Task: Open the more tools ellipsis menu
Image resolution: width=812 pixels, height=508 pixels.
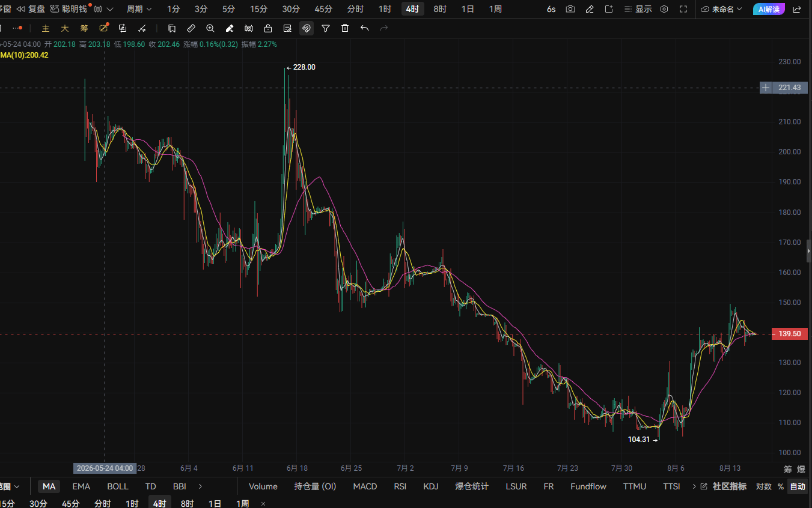Action: coord(17,28)
